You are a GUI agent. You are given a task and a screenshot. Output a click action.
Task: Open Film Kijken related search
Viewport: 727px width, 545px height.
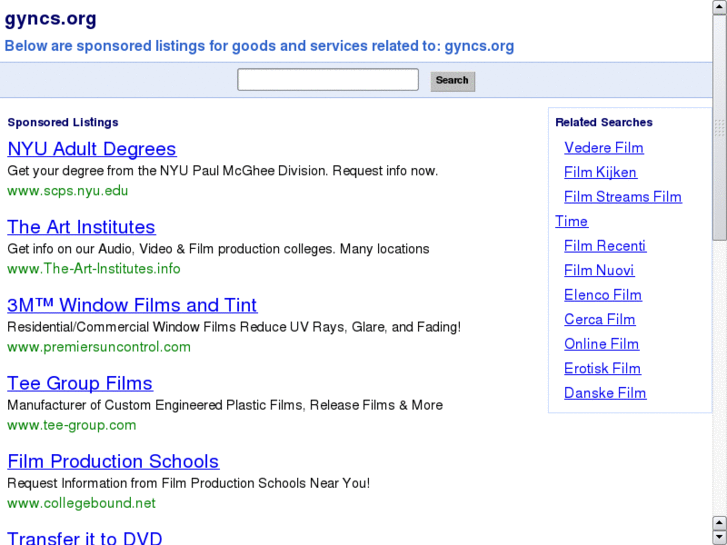[x=600, y=172]
